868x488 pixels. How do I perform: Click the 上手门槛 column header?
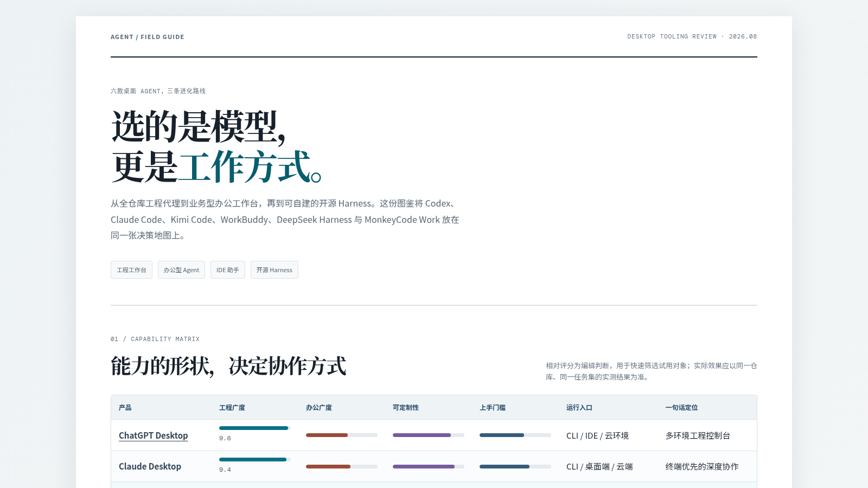493,408
